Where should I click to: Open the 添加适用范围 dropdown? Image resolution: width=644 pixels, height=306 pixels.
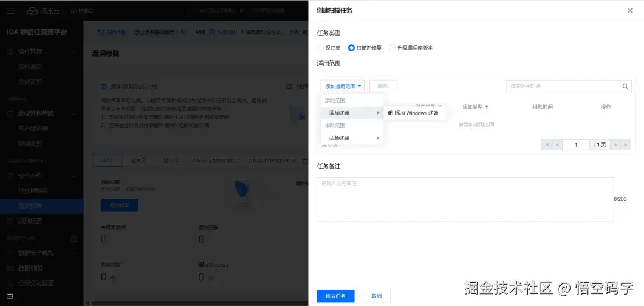point(342,86)
